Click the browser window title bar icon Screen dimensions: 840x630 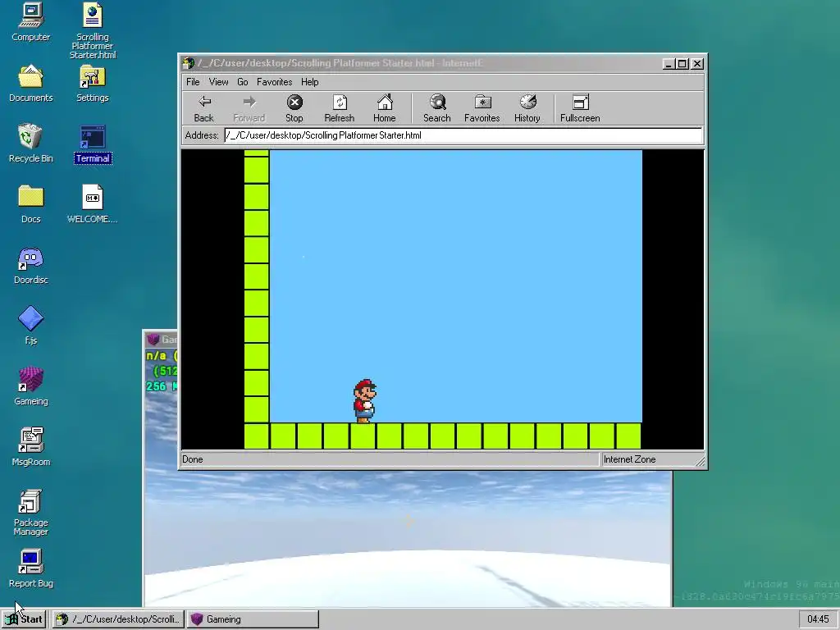188,64
